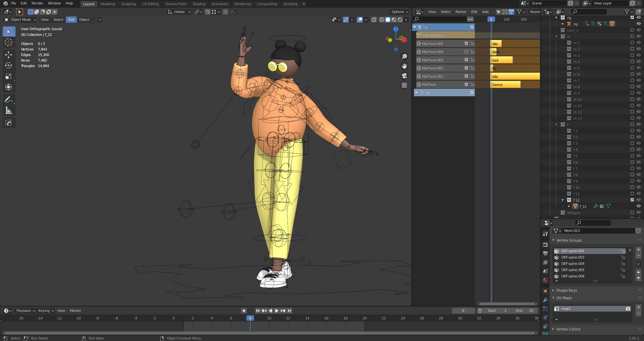
Task: Enable the m 1 collection checkbox
Action: coord(632,43)
